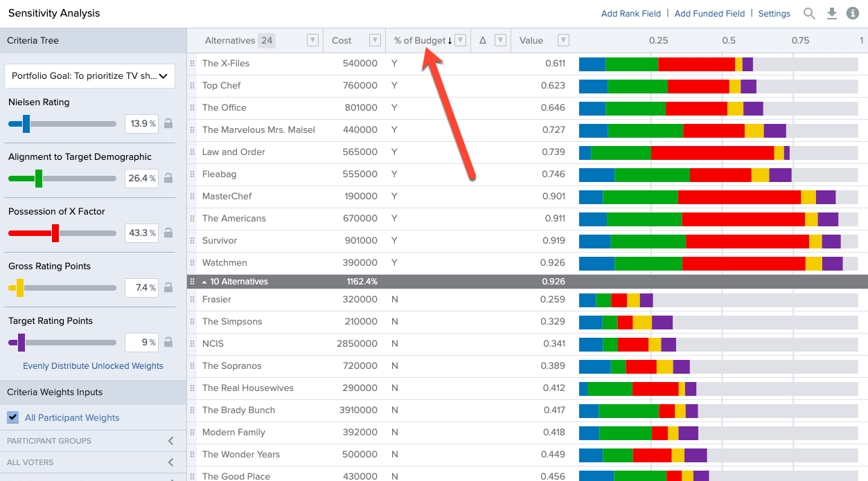The height and width of the screenshot is (481, 868).
Task: Sort by the Cost column header
Action: point(342,41)
